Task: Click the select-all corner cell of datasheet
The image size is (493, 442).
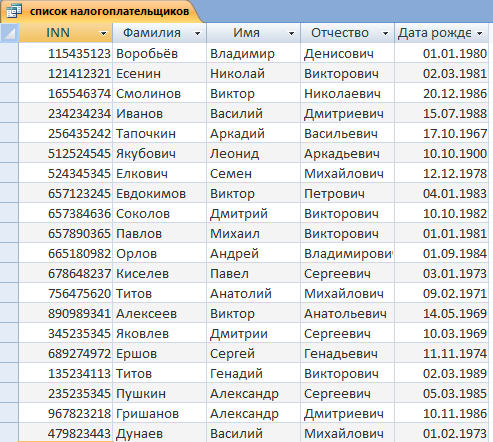Action: pos(9,33)
